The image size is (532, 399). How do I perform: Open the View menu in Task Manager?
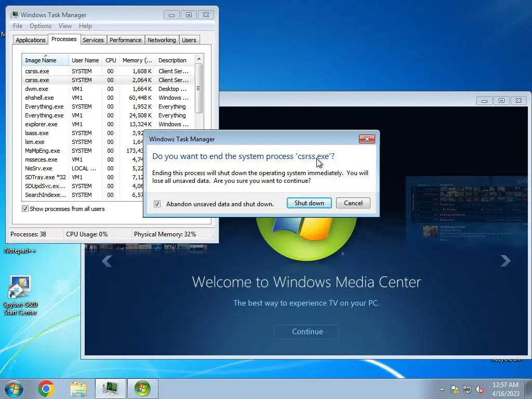[65, 26]
